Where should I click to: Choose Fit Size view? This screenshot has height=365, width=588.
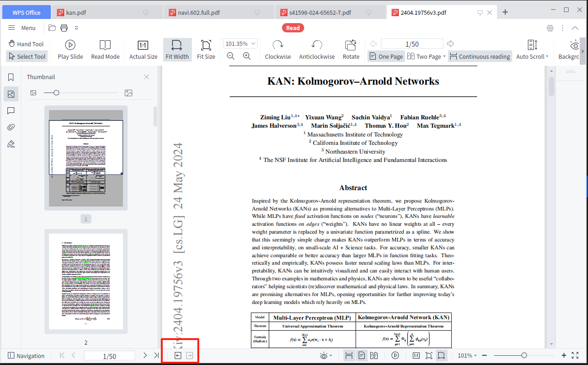click(x=206, y=50)
